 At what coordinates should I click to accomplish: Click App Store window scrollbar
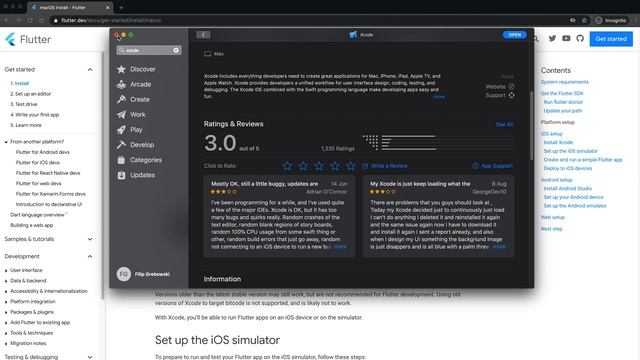point(531,125)
